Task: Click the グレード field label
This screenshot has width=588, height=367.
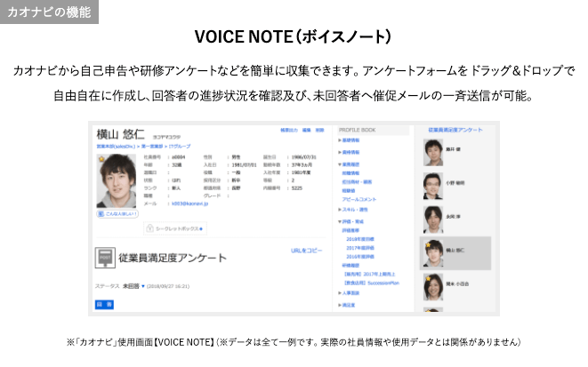Action: (x=212, y=195)
